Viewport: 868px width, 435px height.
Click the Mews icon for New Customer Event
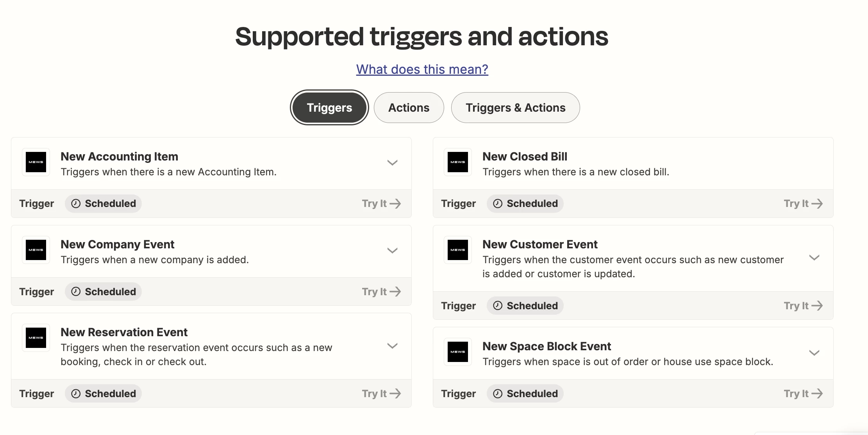coord(458,250)
